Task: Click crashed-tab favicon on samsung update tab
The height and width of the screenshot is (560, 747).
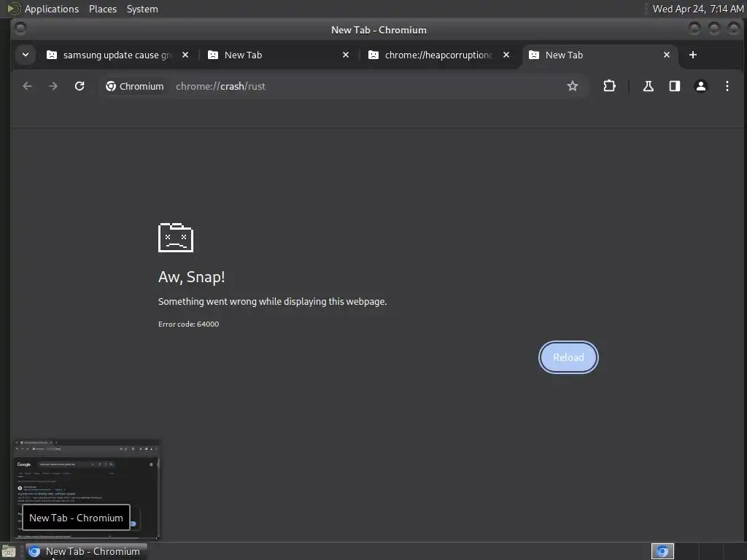Action: [52, 55]
